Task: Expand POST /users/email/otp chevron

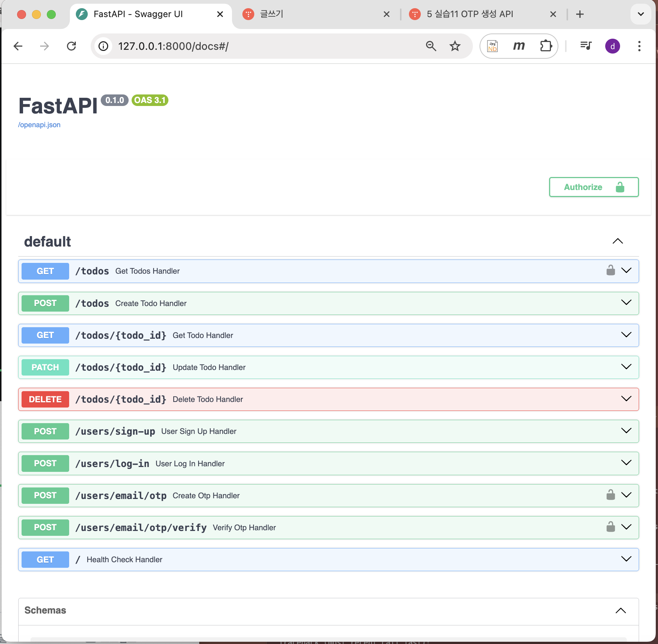Action: pyautogui.click(x=626, y=495)
